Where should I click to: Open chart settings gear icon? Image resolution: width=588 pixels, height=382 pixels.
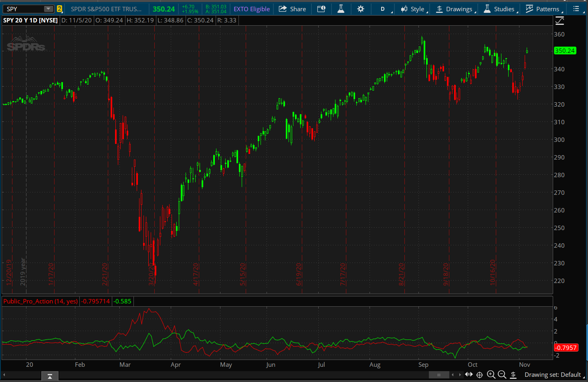[x=361, y=9]
